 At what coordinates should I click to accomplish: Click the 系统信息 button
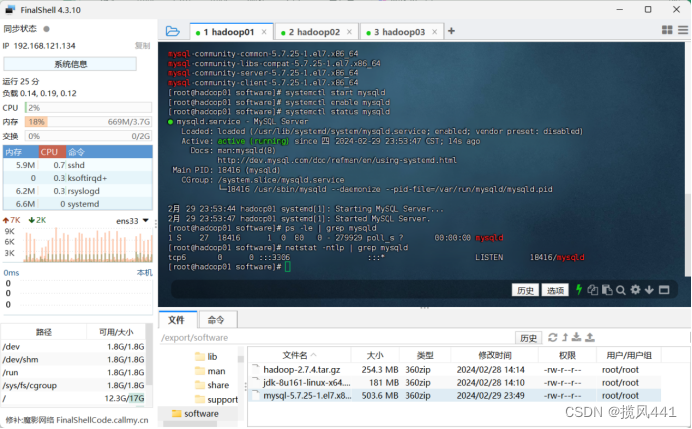70,64
